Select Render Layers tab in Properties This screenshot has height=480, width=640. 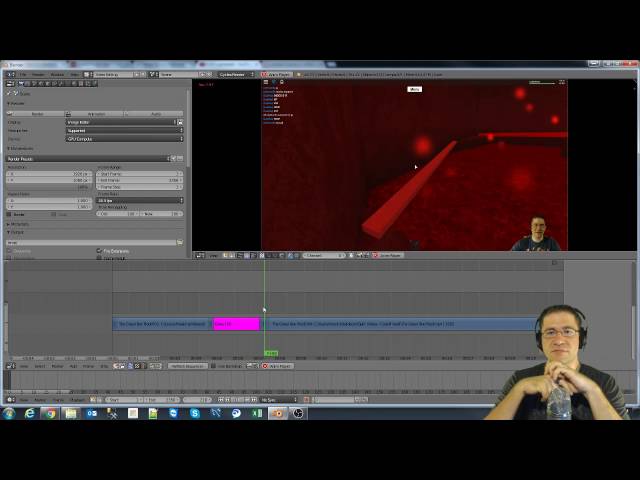point(28,84)
